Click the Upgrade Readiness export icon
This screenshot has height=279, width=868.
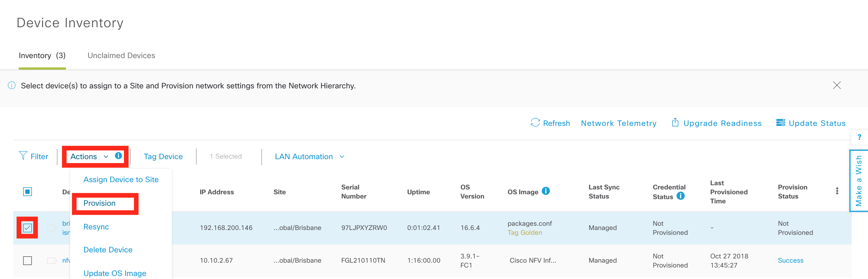[675, 122]
